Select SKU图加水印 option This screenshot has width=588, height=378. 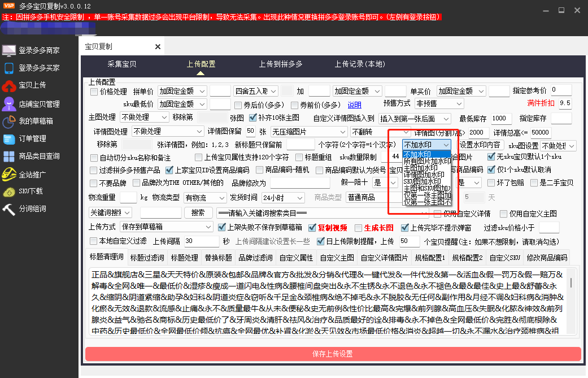(427, 181)
